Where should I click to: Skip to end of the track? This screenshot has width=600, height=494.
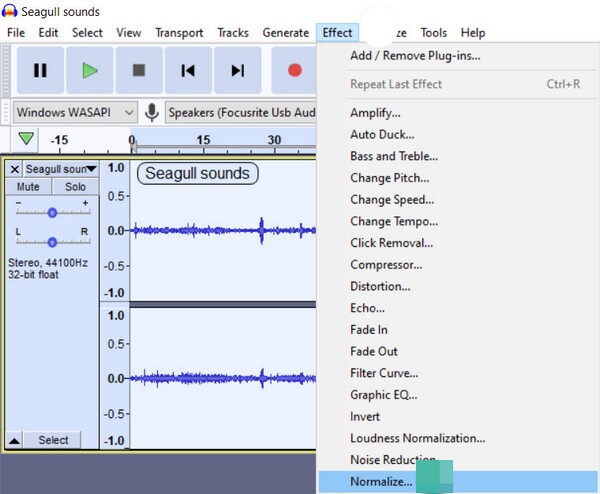tap(238, 70)
